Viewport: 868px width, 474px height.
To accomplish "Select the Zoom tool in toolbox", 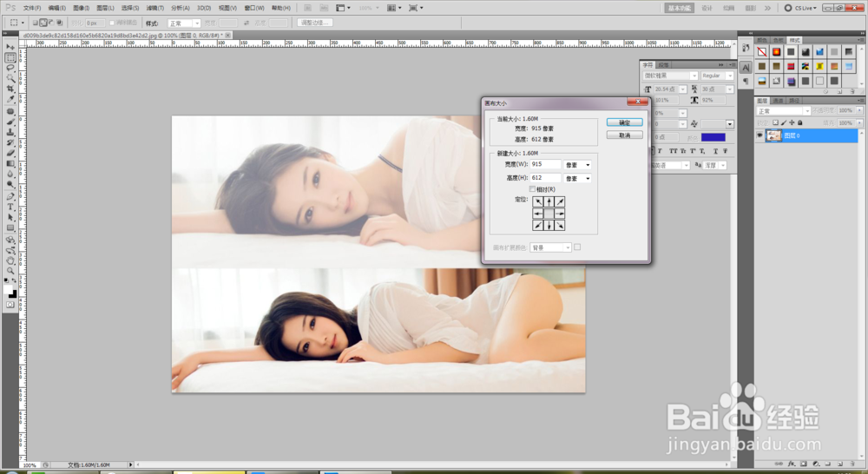I will pos(10,272).
